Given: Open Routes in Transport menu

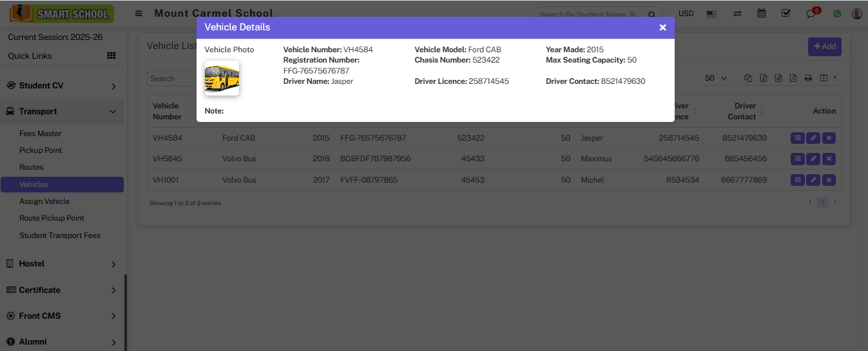Looking at the screenshot, I should [32, 167].
